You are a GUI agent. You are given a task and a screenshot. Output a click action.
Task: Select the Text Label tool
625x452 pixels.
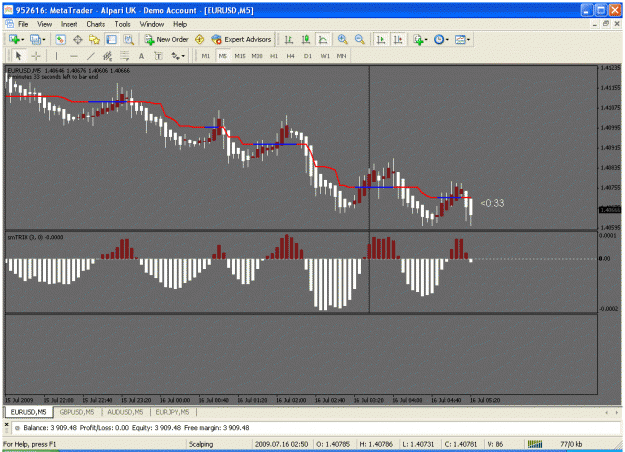pos(158,56)
